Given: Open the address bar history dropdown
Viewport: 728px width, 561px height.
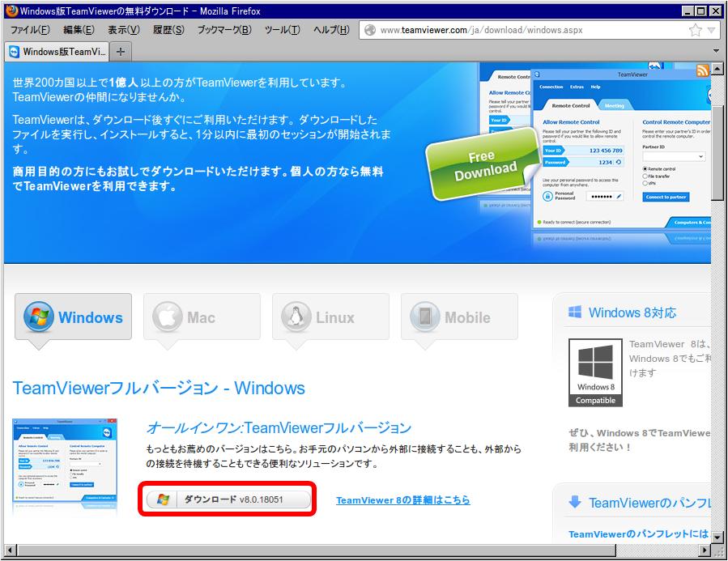Looking at the screenshot, I should (x=711, y=31).
